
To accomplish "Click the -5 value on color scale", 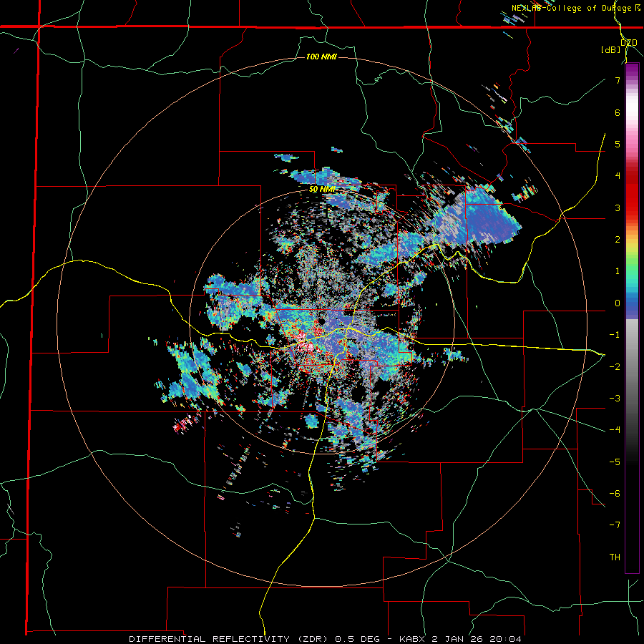I will [x=615, y=462].
